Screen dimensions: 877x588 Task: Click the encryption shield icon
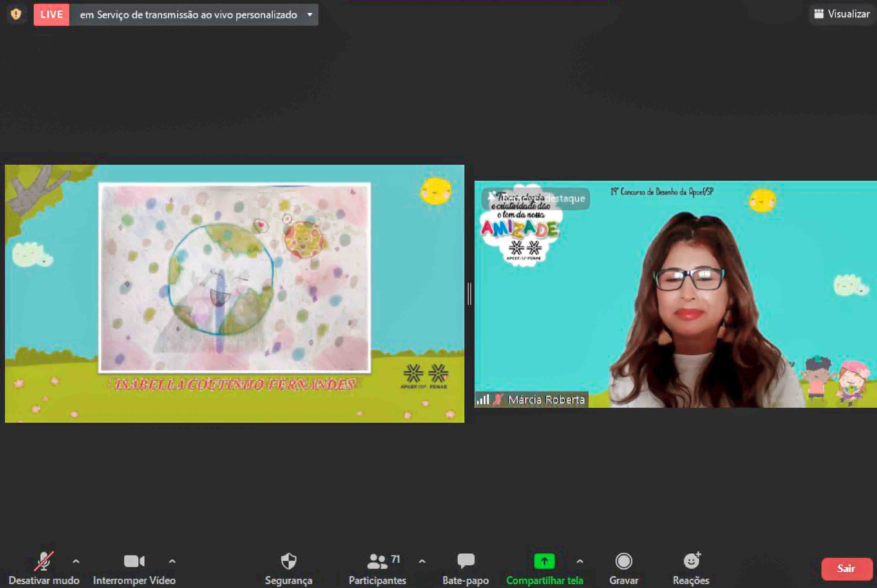coord(16,14)
